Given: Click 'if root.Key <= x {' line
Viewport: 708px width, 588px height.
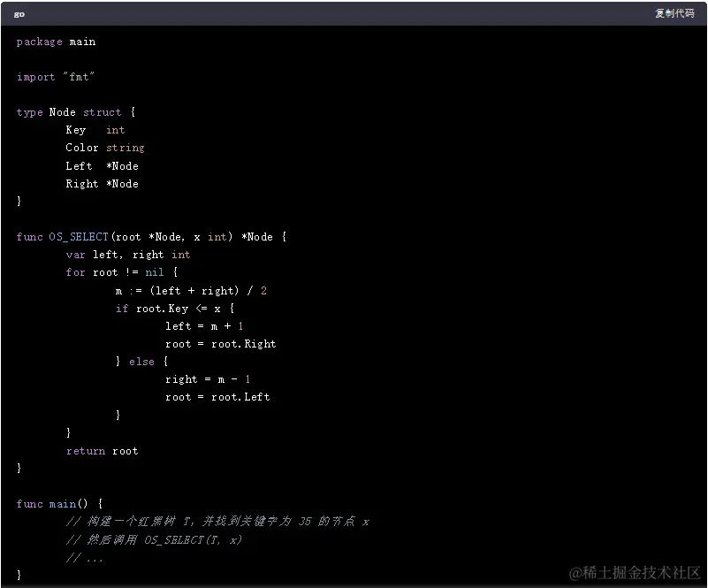Looking at the screenshot, I should pos(175,309).
